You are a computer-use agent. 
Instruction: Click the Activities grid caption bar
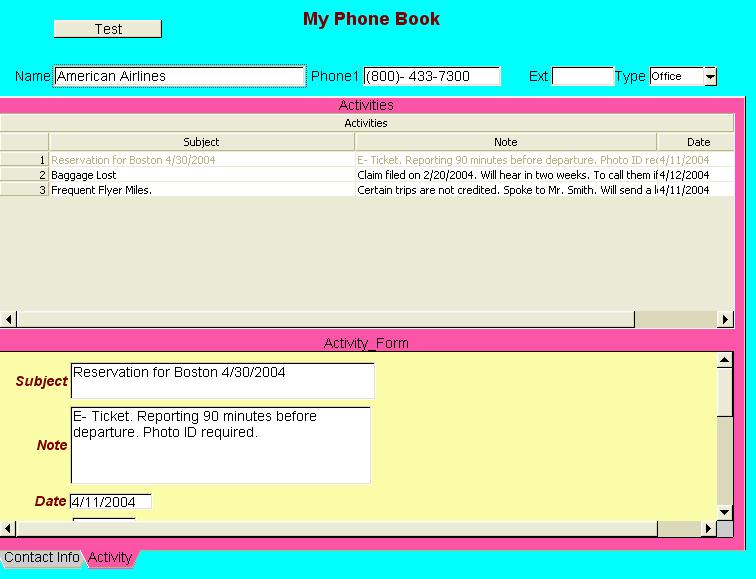[x=366, y=123]
